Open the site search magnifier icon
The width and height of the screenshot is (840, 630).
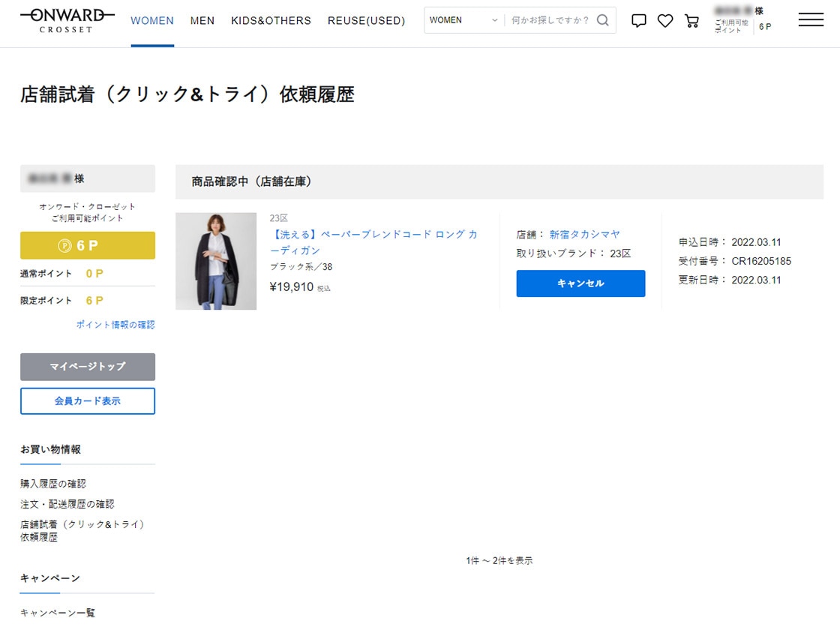603,20
